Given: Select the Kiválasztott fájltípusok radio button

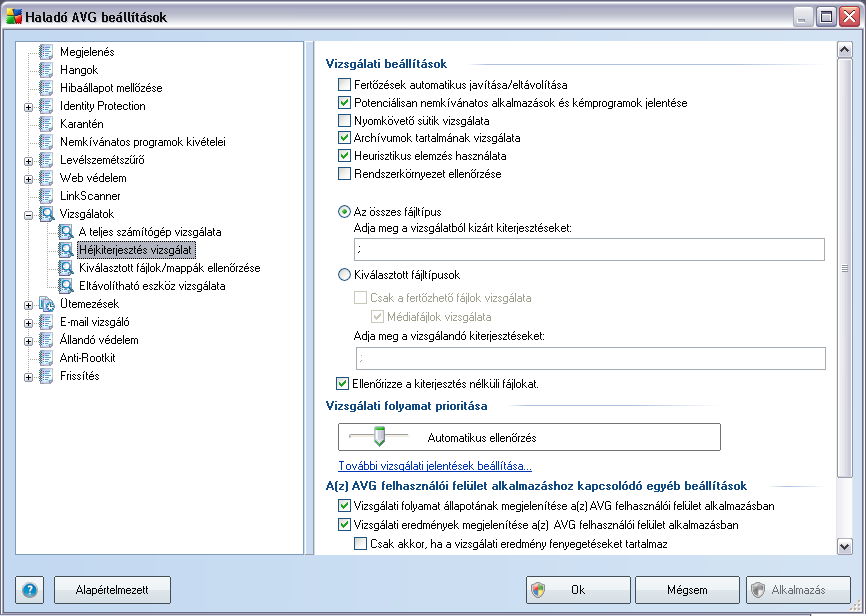Looking at the screenshot, I should (344, 275).
